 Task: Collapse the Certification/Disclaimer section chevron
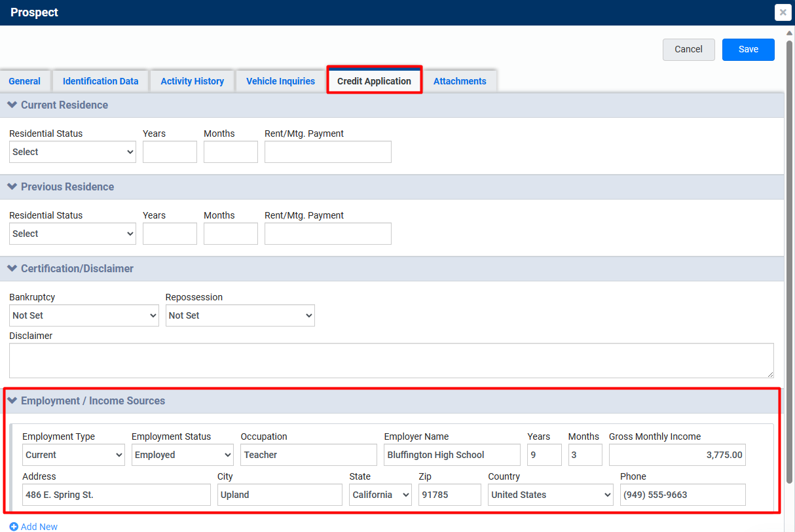click(12, 268)
